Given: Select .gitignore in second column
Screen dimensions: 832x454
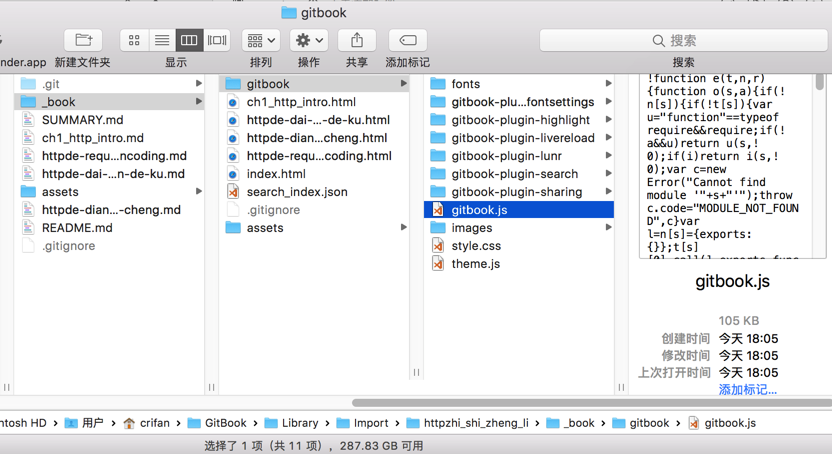Looking at the screenshot, I should coord(314,210).
